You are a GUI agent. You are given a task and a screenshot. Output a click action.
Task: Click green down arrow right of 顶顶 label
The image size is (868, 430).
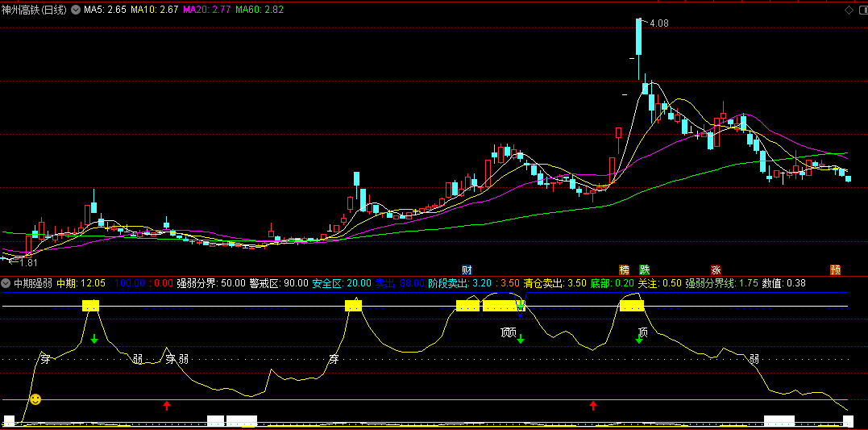(x=521, y=339)
